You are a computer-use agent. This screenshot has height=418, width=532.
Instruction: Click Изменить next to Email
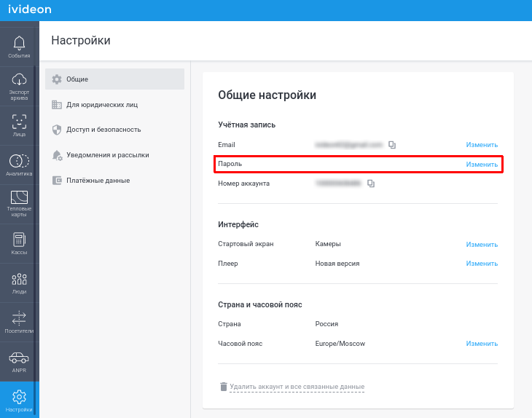pyautogui.click(x=482, y=145)
